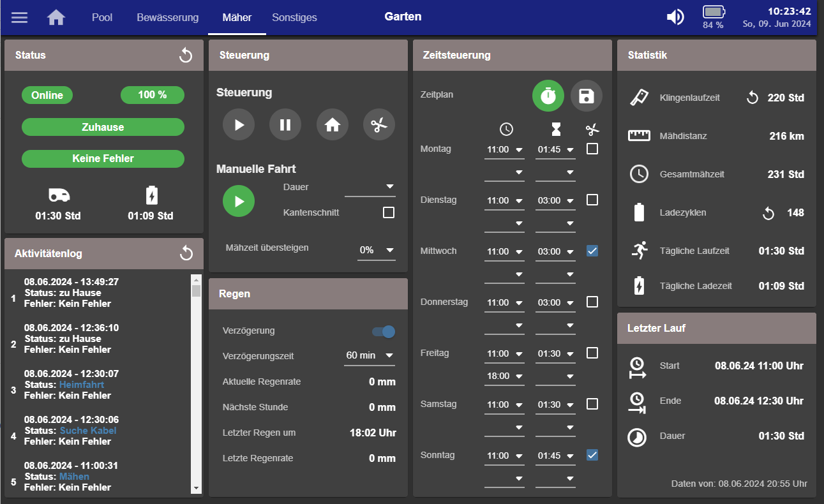This screenshot has width=824, height=504.
Task: Go to the home dashboard icon
Action: click(x=56, y=17)
